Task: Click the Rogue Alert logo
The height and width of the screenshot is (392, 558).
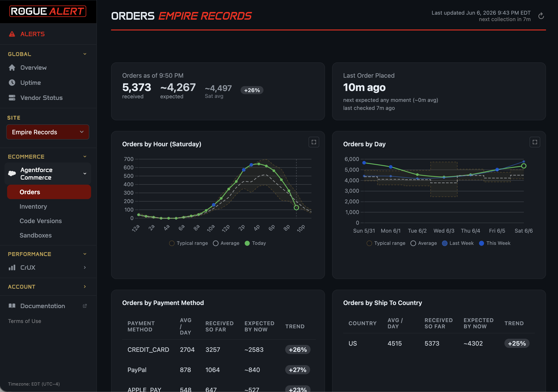Action: [48, 11]
